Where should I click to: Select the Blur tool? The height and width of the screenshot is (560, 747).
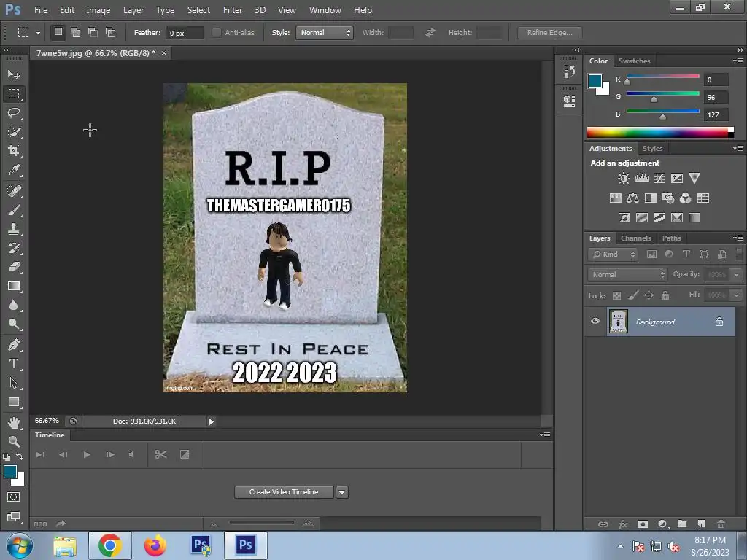tap(14, 306)
